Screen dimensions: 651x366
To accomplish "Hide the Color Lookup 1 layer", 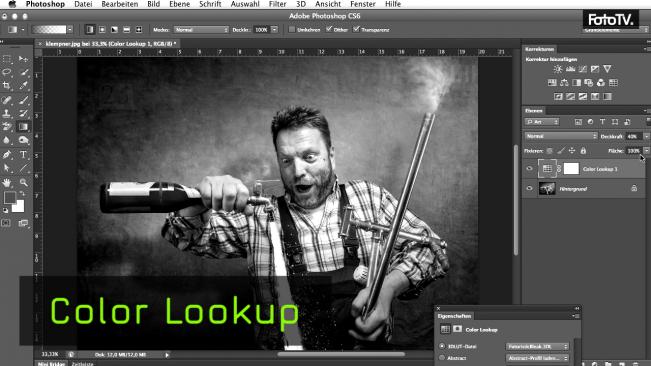I will 529,169.
